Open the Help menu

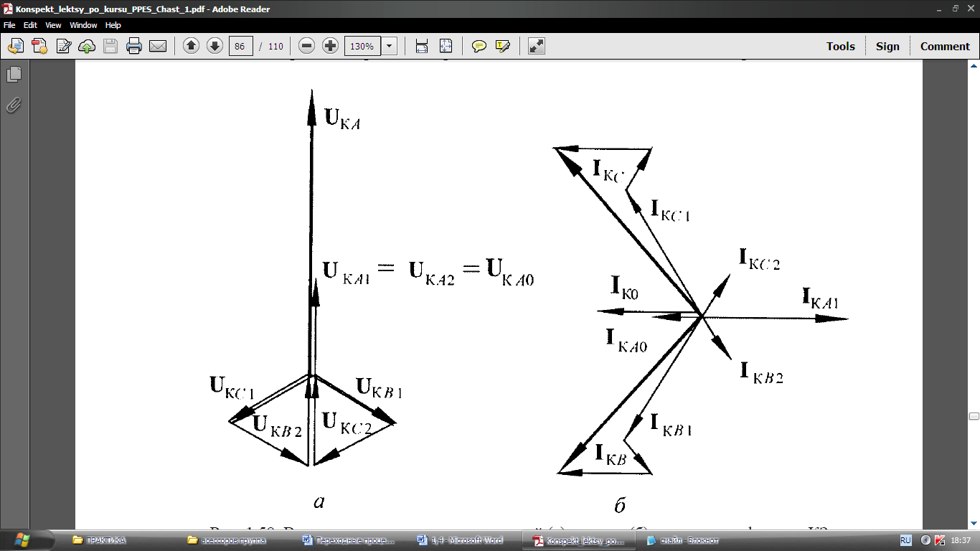113,25
